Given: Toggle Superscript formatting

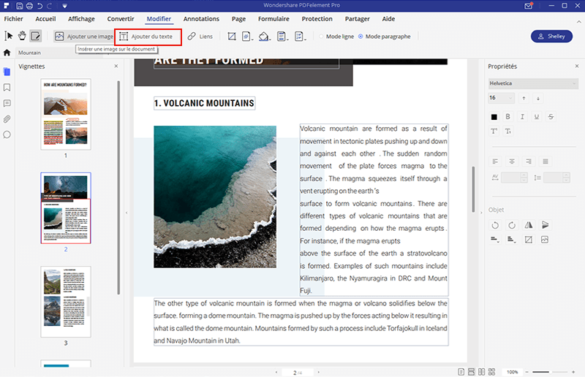Looking at the screenshot, I should point(494,131).
